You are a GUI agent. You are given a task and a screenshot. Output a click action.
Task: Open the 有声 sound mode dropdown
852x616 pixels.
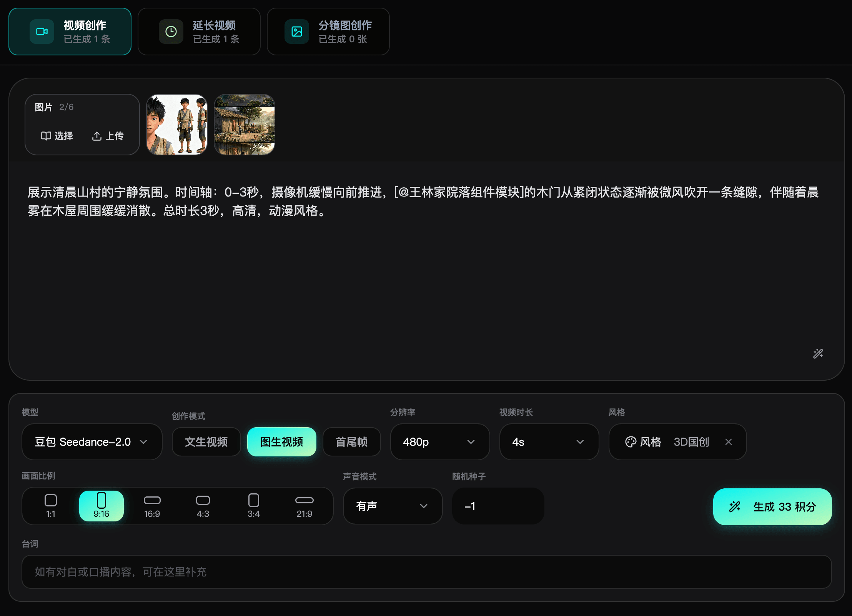click(x=393, y=506)
